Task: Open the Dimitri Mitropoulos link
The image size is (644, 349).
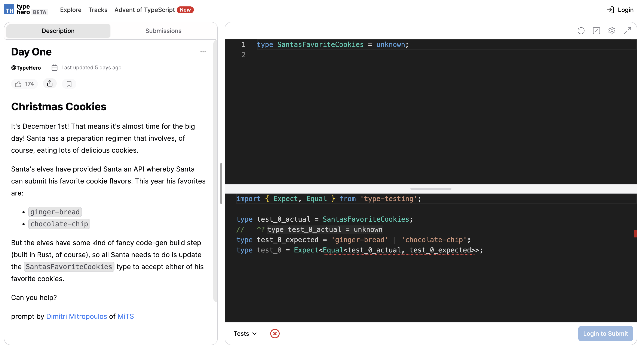Action: [77, 316]
